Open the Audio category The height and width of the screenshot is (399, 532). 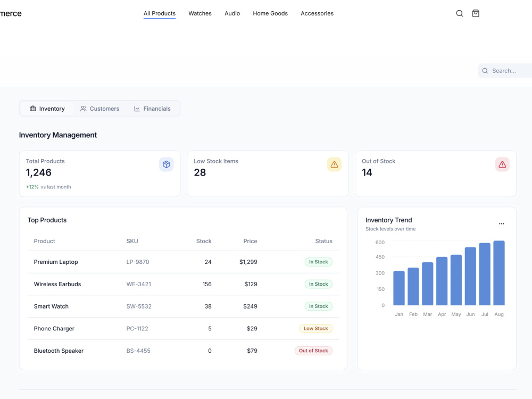coord(232,13)
